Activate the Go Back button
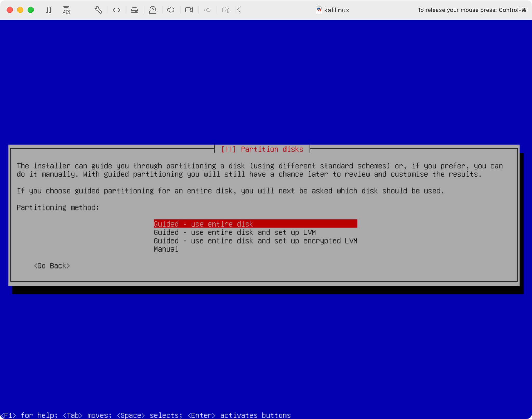Image resolution: width=532 pixels, height=419 pixels. pos(52,265)
